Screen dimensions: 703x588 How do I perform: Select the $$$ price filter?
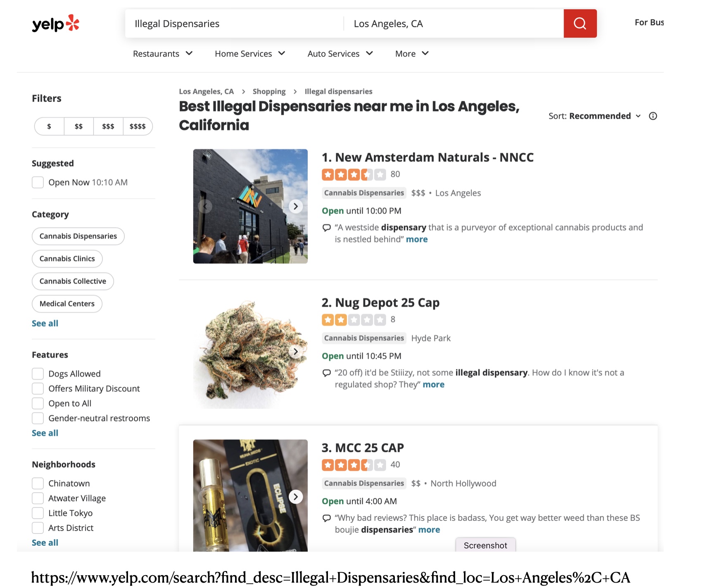tap(108, 126)
